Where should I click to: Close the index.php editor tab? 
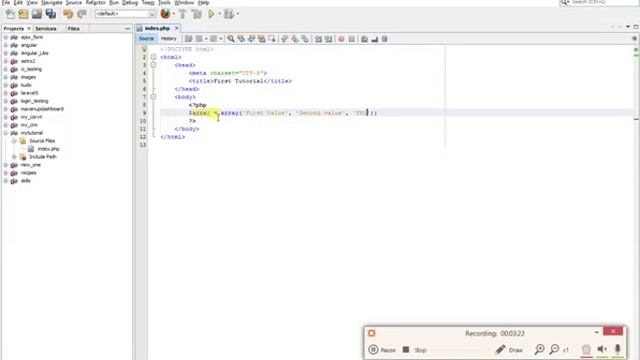coord(177,28)
